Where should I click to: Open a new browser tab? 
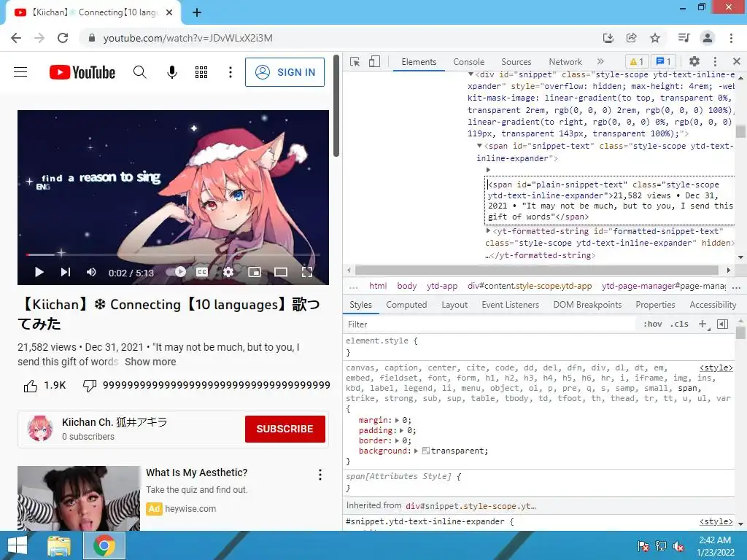click(x=197, y=12)
